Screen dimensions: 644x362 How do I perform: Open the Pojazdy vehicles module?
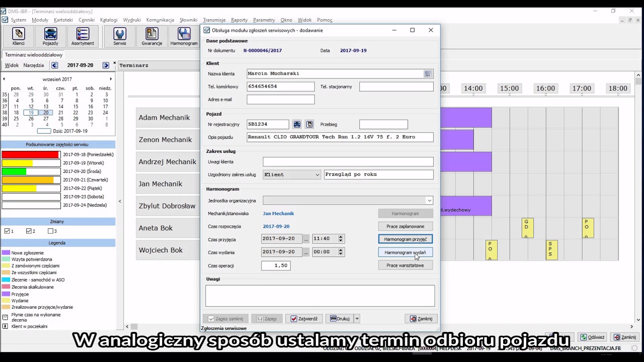(50, 37)
